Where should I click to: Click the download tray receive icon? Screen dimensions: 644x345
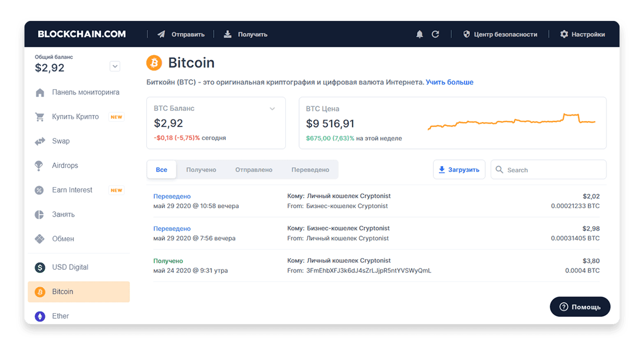(227, 34)
